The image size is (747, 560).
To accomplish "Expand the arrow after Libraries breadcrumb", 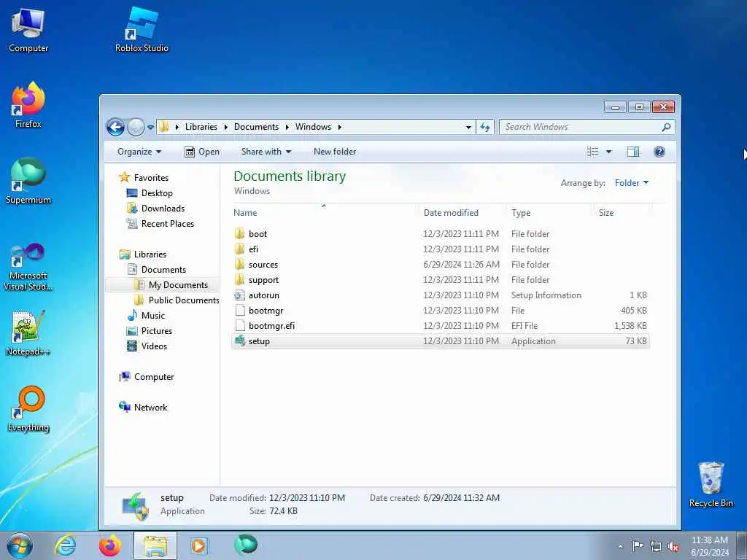I will click(225, 127).
